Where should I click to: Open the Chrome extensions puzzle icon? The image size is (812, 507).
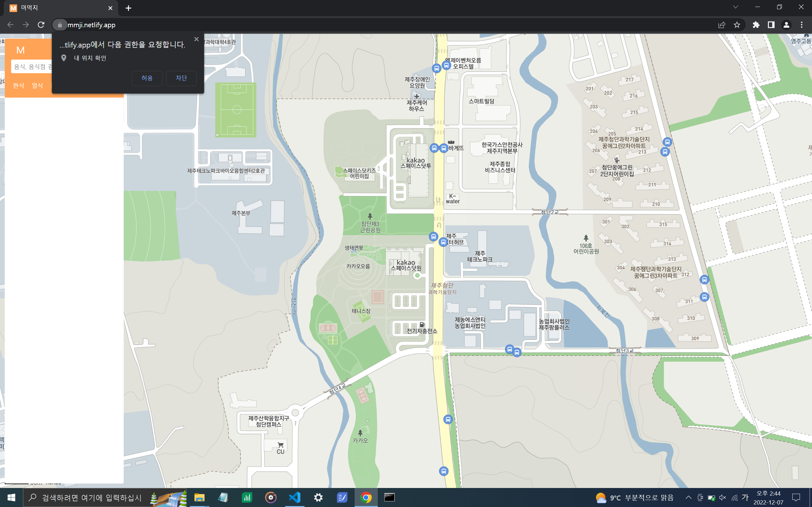point(756,25)
